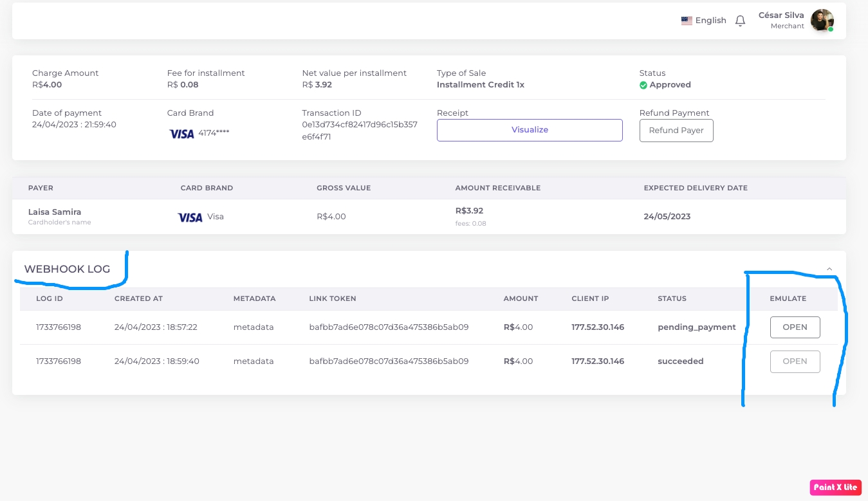The height and width of the screenshot is (501, 868).
Task: Click the Refund Payer button
Action: tap(676, 131)
